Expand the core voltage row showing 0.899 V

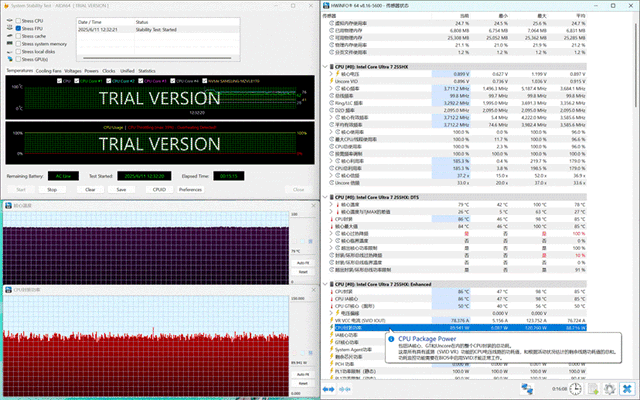(x=331, y=74)
